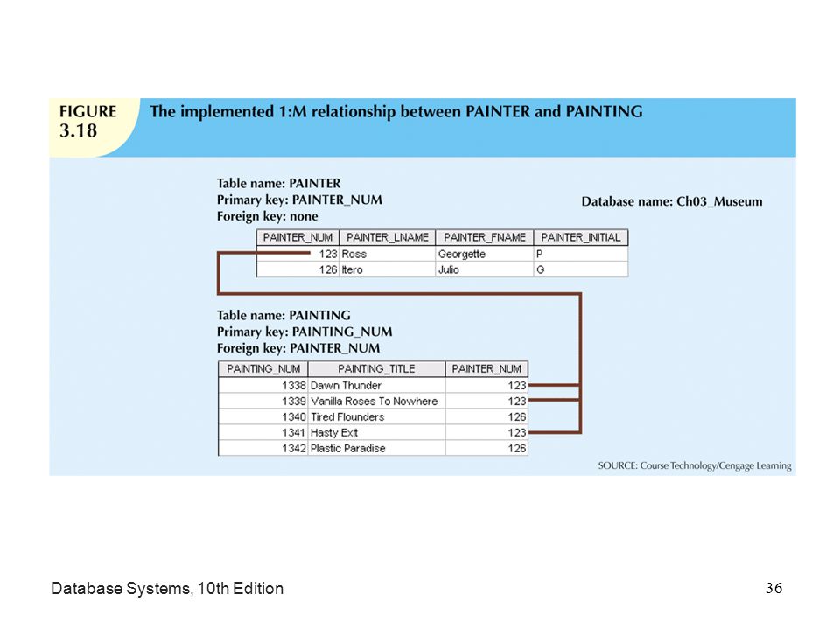Image resolution: width=840 pixels, height=630 pixels.
Task: Select painting number 1340
Action: (263, 416)
